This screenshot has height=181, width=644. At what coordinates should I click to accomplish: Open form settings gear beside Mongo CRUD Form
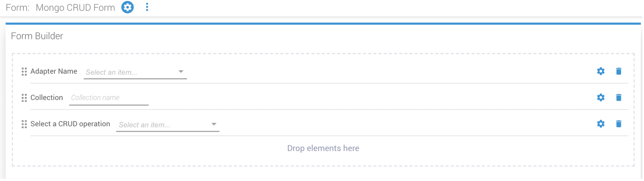[128, 7]
